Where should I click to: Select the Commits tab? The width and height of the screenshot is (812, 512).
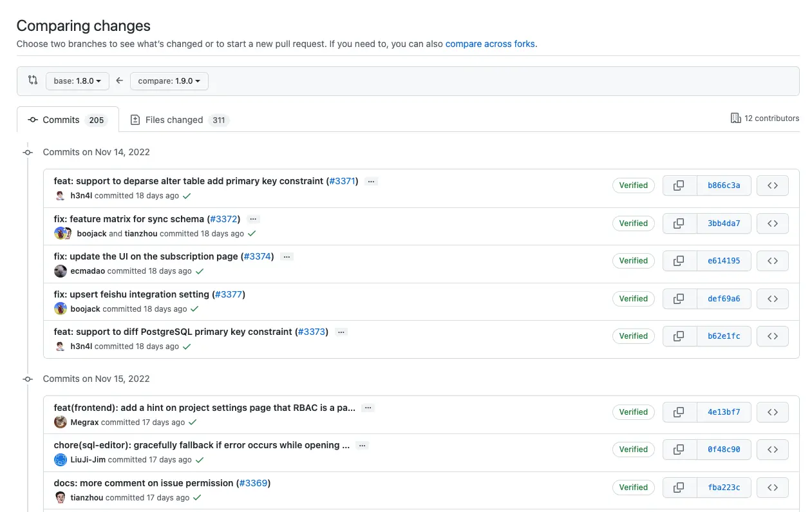point(68,120)
